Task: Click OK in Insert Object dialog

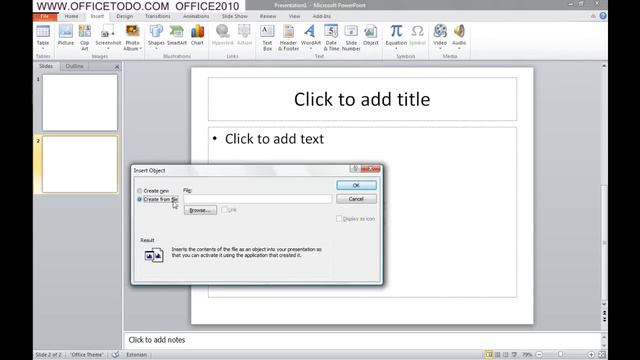Action: [x=356, y=185]
